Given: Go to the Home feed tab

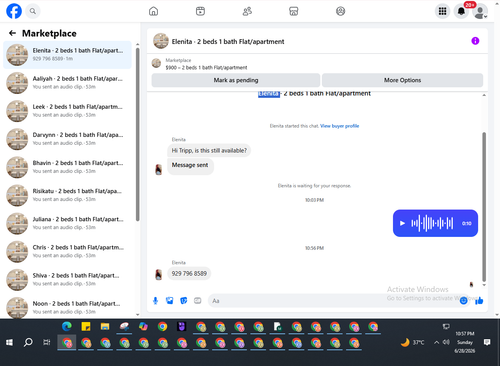Looking at the screenshot, I should point(153,11).
